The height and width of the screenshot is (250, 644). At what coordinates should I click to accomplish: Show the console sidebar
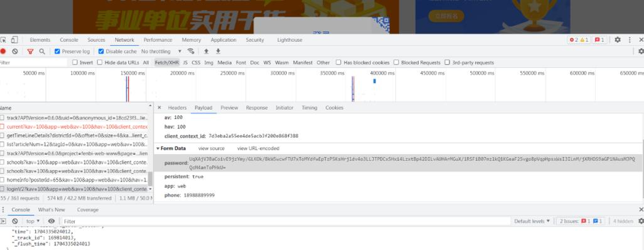tap(3, 221)
